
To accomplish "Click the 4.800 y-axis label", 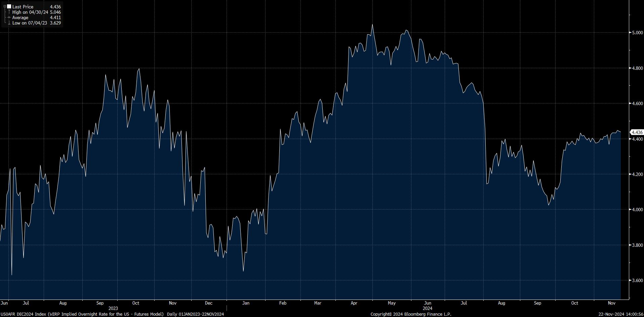I will coord(637,68).
